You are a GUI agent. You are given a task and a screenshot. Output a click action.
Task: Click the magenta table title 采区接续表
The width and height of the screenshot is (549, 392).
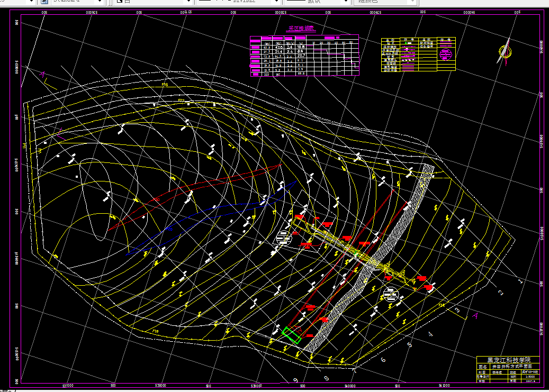[x=301, y=29]
